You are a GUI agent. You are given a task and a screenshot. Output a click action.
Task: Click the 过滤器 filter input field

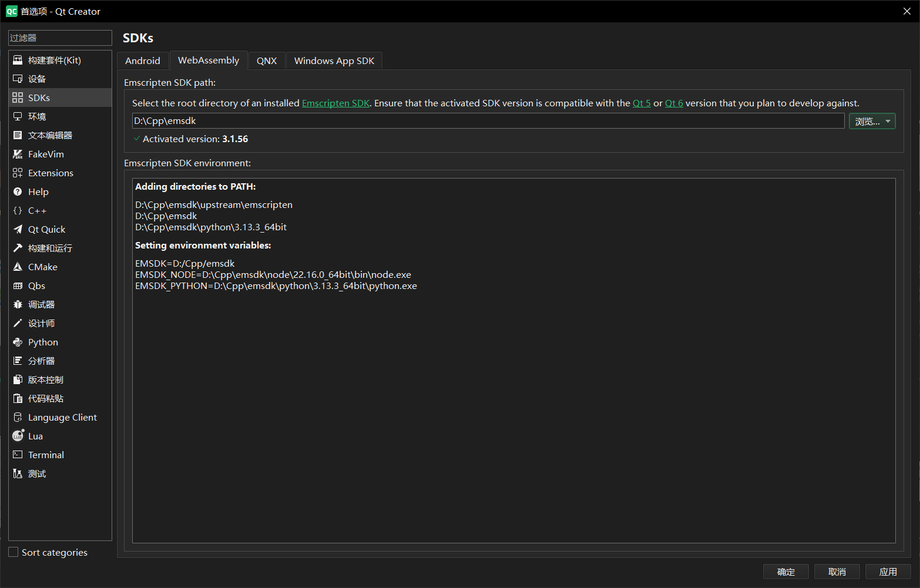click(x=60, y=38)
